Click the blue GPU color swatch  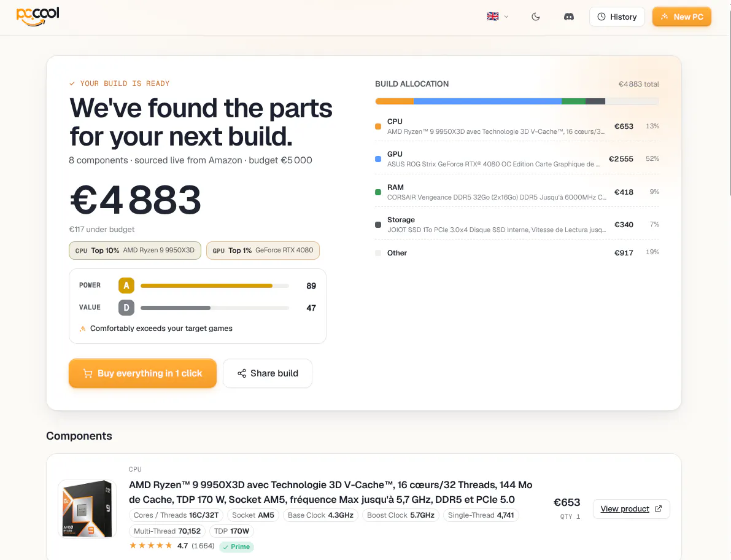(378, 159)
